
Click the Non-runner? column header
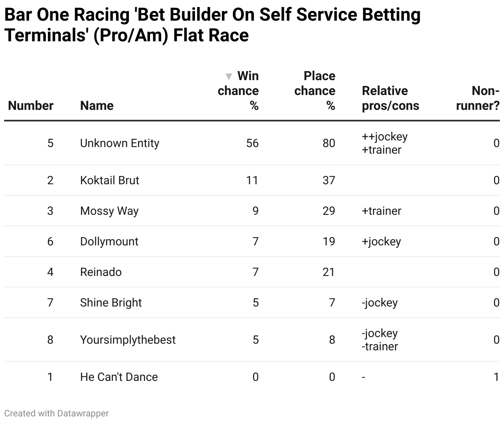478,98
